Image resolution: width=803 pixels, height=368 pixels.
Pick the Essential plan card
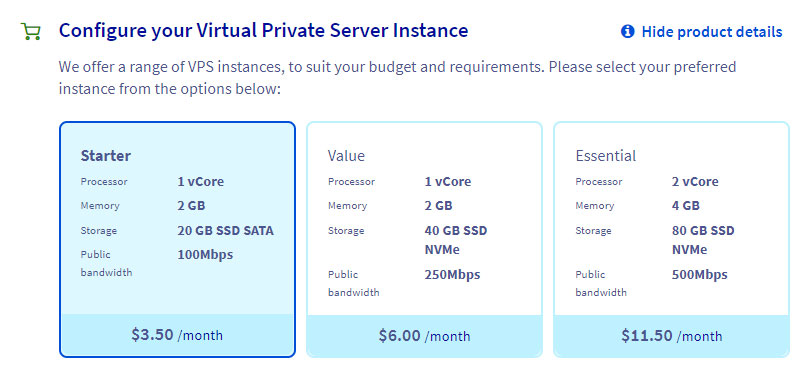pyautogui.click(x=671, y=239)
